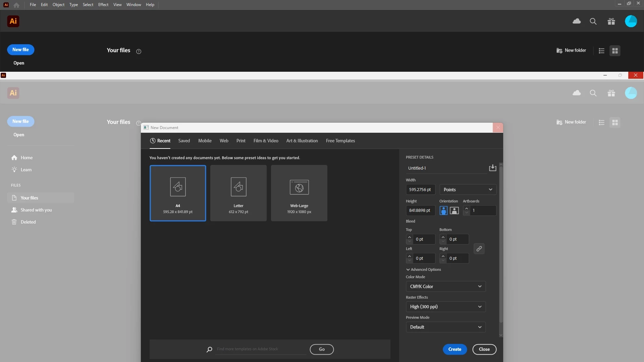
Task: Click the Create button
Action: (454, 349)
